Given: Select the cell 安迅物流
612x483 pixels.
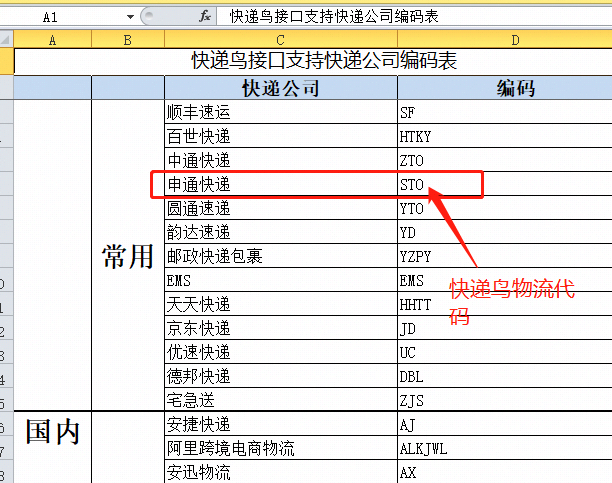Looking at the screenshot, I should [x=281, y=472].
